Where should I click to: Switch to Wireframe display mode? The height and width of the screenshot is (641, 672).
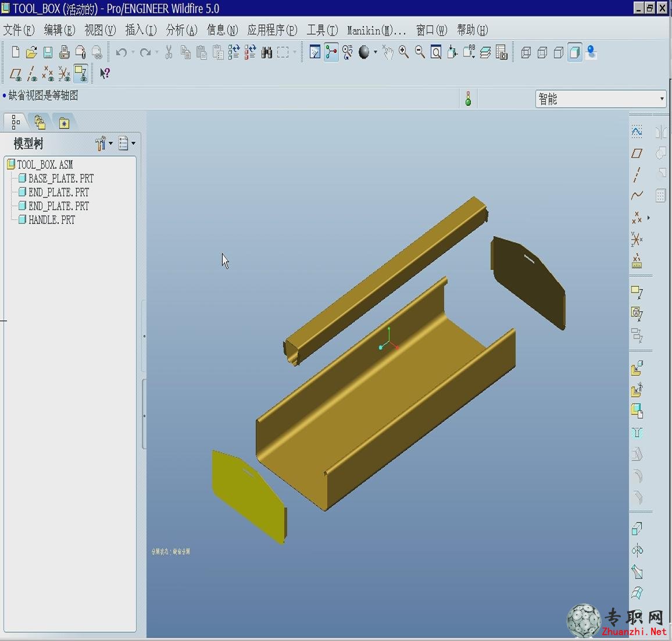[x=526, y=52]
